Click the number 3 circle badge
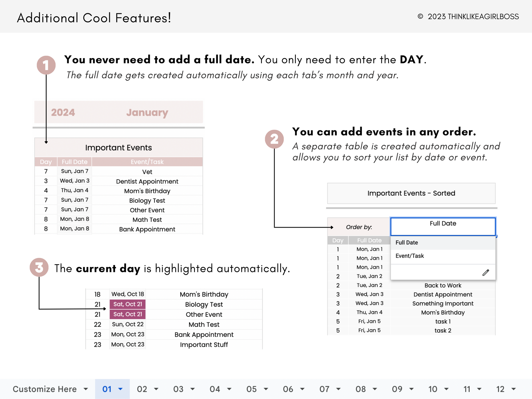532x399 pixels. click(x=39, y=267)
